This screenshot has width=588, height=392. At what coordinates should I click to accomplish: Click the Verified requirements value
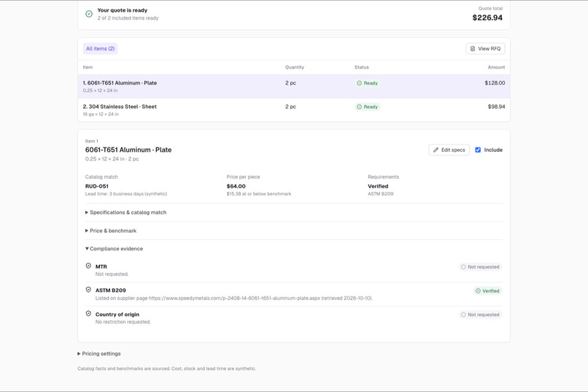[378, 186]
